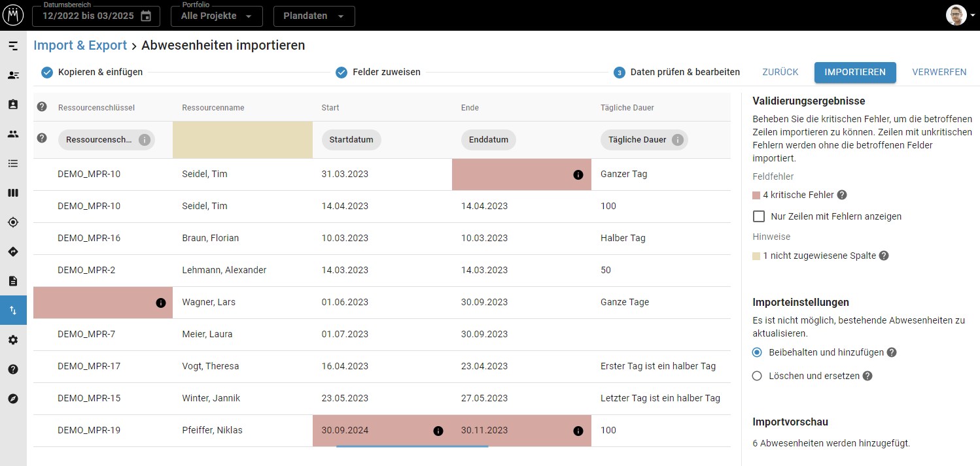Screen dimensions: 980x466
Task: Click the unassigned beige Ressourcenname column cell
Action: (x=243, y=140)
